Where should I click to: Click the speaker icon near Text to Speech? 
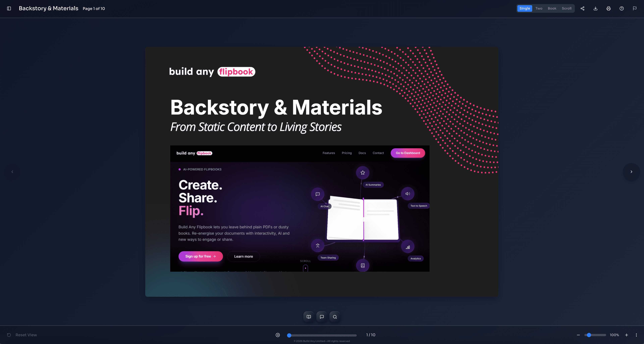coord(408,194)
